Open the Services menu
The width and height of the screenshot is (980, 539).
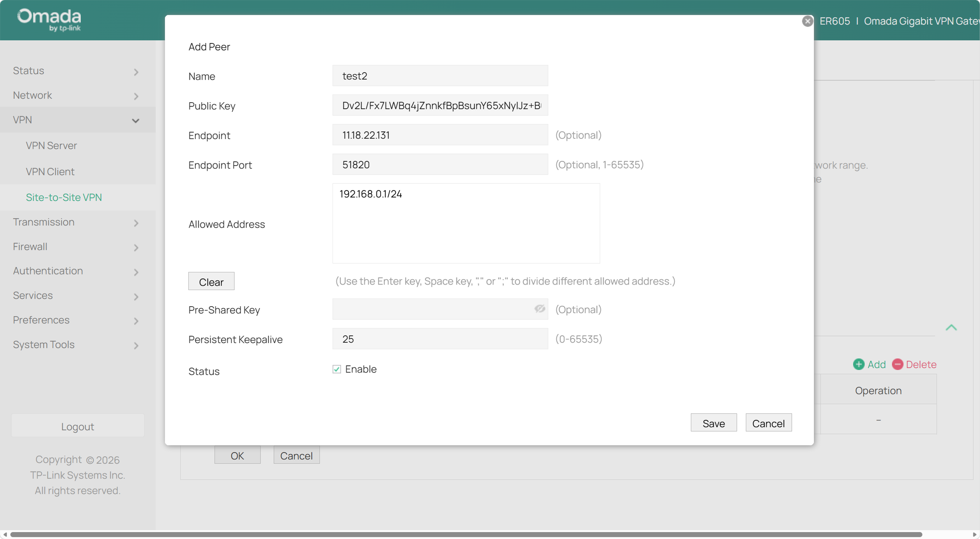(x=33, y=296)
